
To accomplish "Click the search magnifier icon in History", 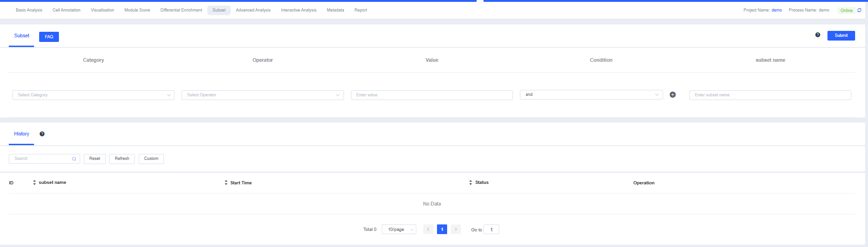I will pyautogui.click(x=74, y=159).
